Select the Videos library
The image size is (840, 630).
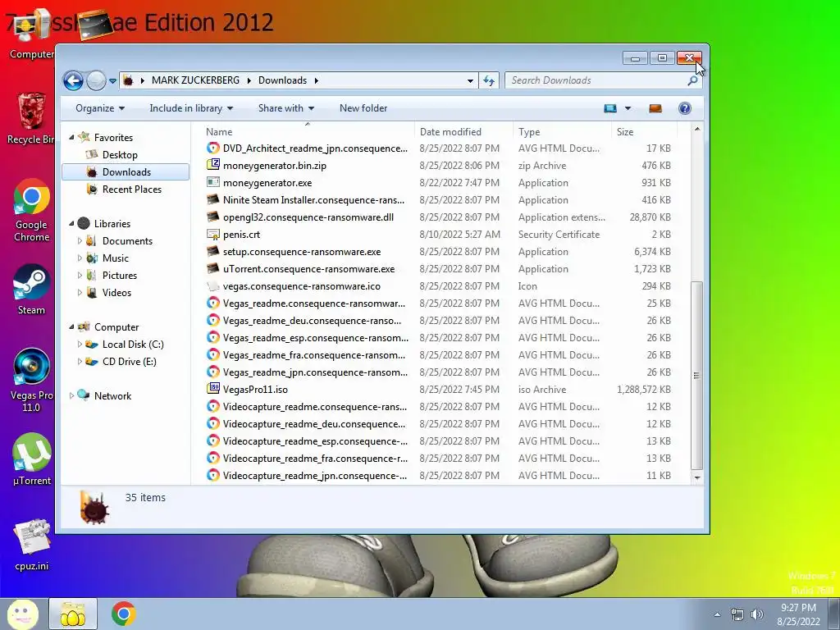[116, 293]
